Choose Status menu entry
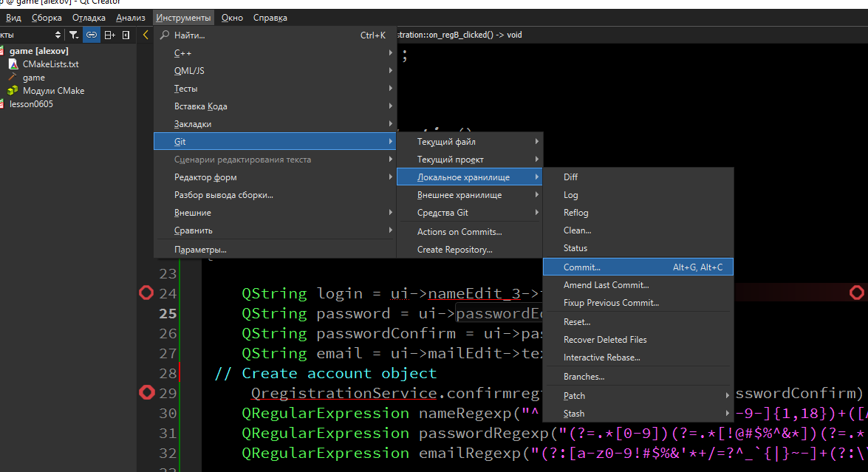Viewport: 868px width, 472px height. pyautogui.click(x=638, y=248)
